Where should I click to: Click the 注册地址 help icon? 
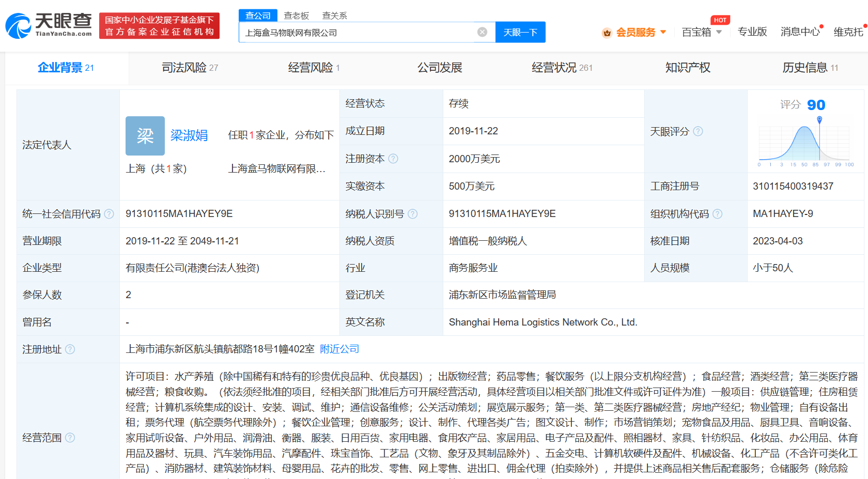(x=71, y=349)
